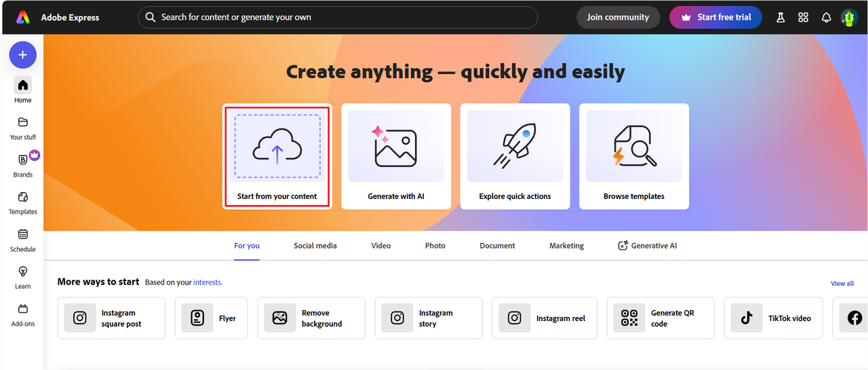This screenshot has width=868, height=370.
Task: Click the TikTok icon
Action: [747, 318]
